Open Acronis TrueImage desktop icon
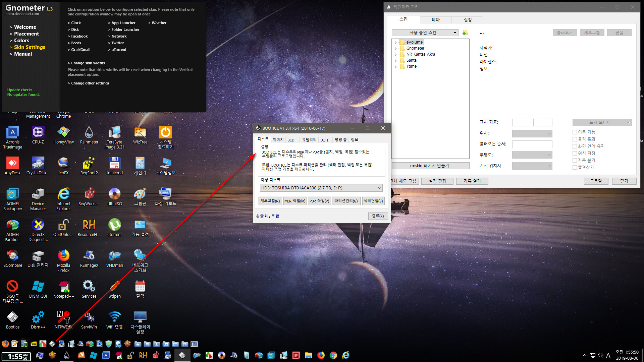 pyautogui.click(x=13, y=137)
